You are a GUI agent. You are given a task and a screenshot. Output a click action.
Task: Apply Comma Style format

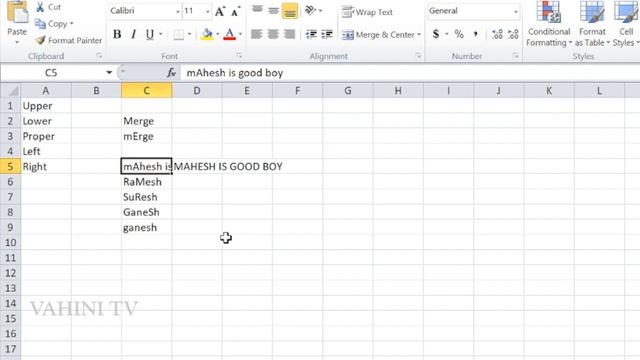pos(476,34)
